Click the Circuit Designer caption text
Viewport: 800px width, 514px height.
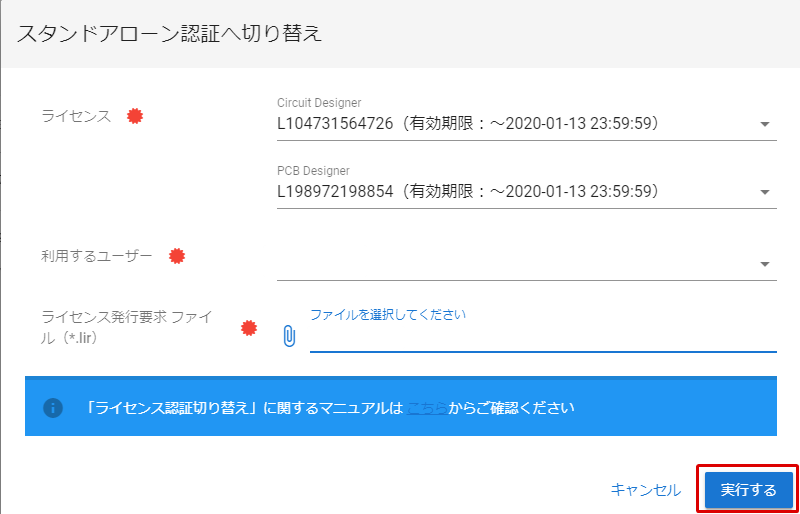coord(319,103)
